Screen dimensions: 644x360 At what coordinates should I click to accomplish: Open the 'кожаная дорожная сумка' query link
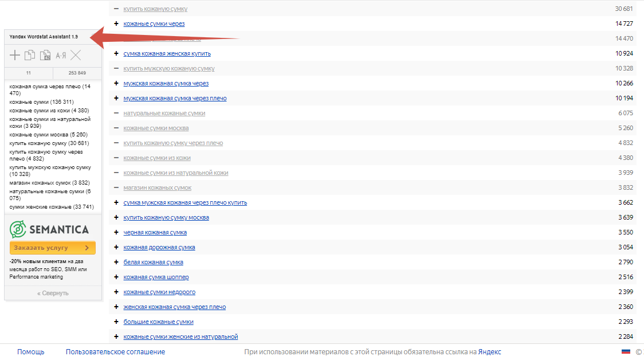(159, 248)
